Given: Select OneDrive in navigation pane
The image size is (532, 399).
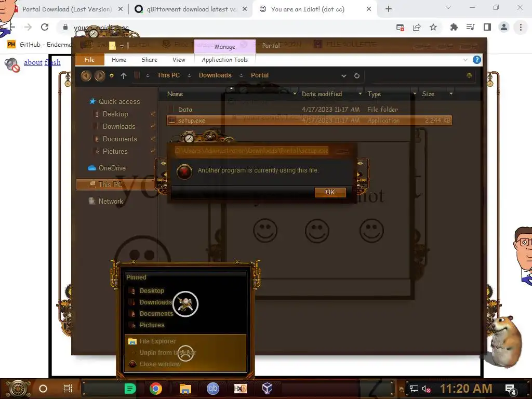Looking at the screenshot, I should click(112, 168).
